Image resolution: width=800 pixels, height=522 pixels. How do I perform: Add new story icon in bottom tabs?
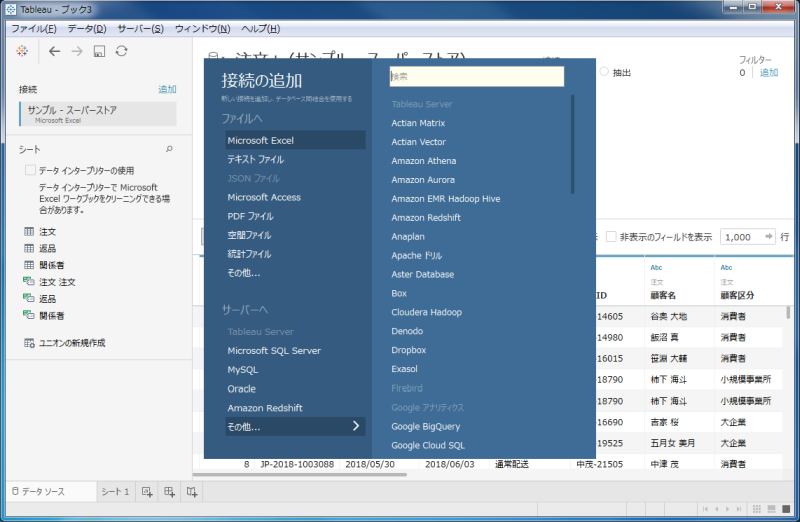192,492
